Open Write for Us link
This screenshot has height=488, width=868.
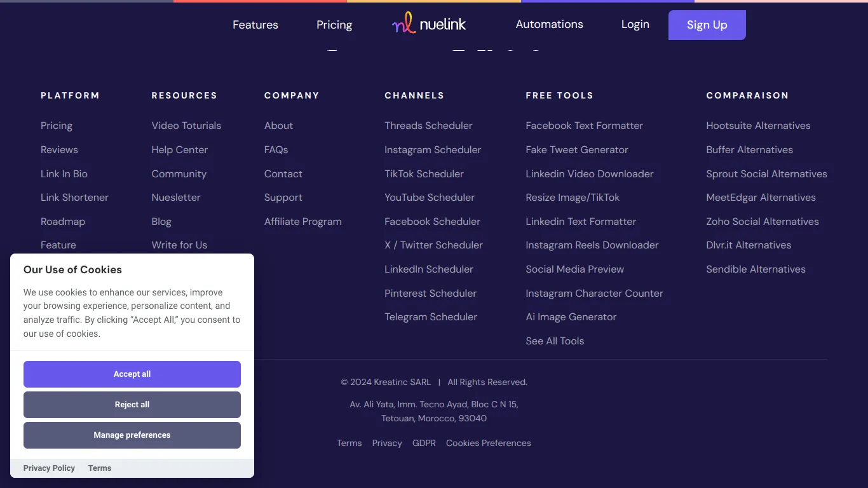[x=179, y=245]
